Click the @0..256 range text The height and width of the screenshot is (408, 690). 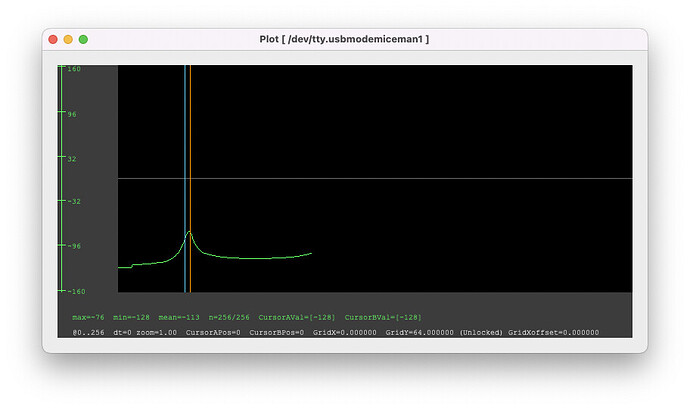pyautogui.click(x=88, y=333)
